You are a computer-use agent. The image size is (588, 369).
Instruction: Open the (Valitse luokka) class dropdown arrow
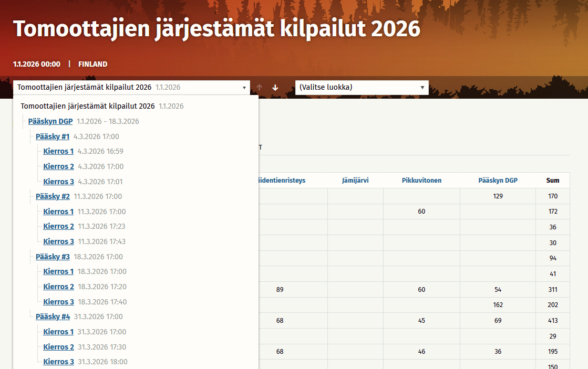tap(422, 87)
